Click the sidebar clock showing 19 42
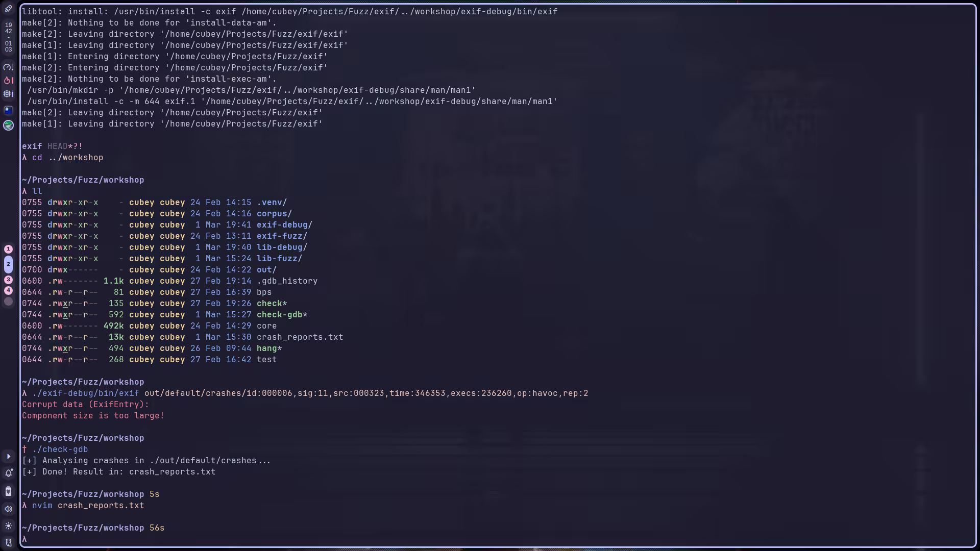 tap(8, 28)
